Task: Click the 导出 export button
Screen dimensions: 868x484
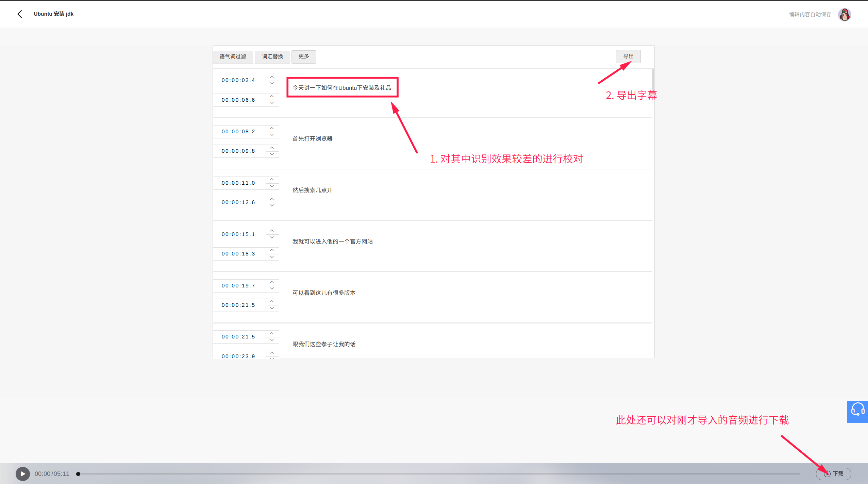Action: pos(628,56)
